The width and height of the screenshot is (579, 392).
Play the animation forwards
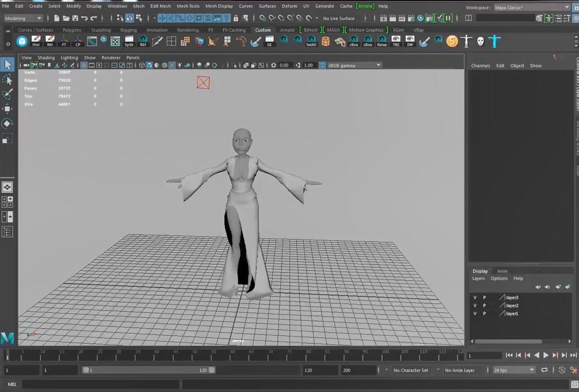546,356
